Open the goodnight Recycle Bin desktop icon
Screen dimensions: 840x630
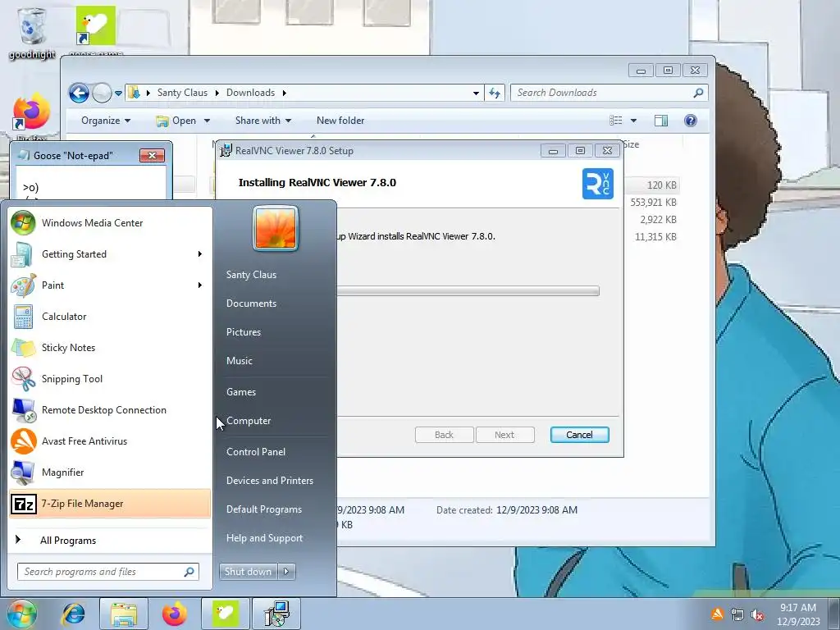tap(32, 32)
